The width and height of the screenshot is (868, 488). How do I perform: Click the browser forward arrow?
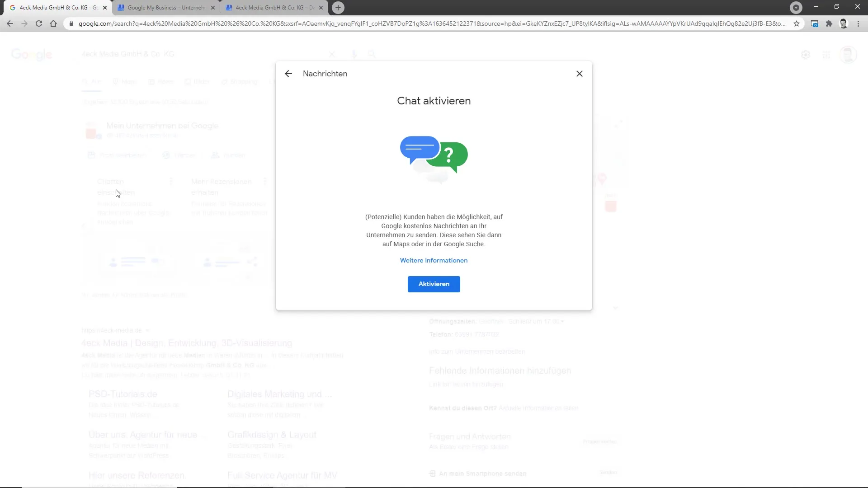pyautogui.click(x=24, y=23)
